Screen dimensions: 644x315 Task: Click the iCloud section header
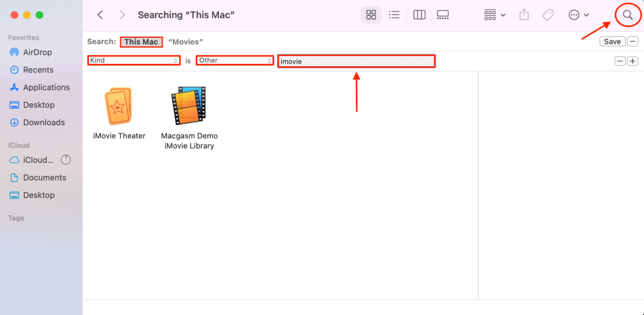pyautogui.click(x=19, y=145)
